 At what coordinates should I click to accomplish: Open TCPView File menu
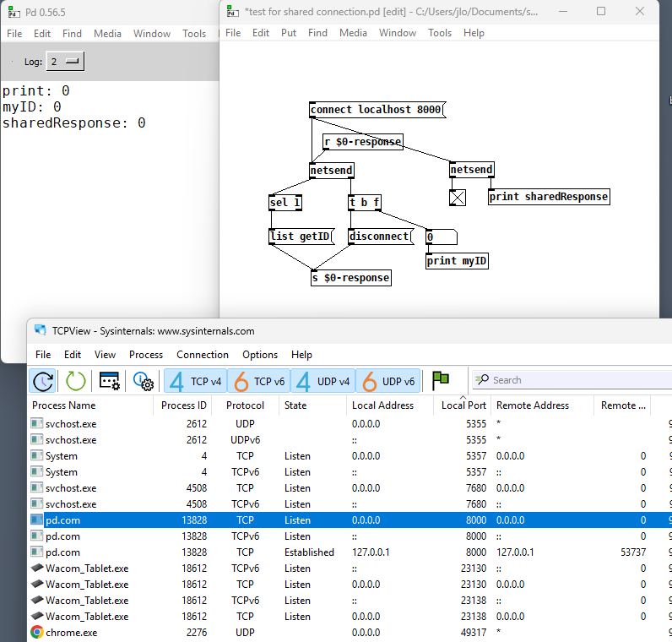[43, 355]
